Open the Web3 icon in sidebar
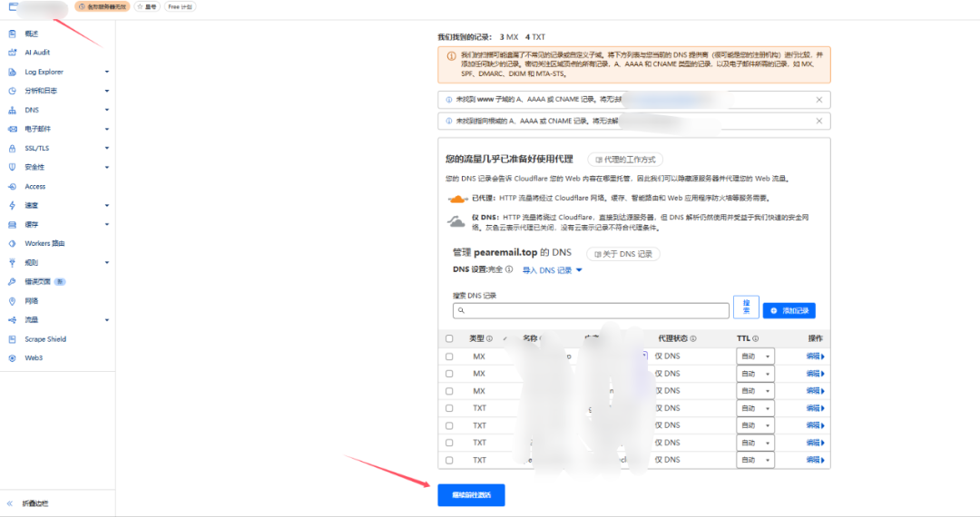The image size is (980, 517). (12, 358)
